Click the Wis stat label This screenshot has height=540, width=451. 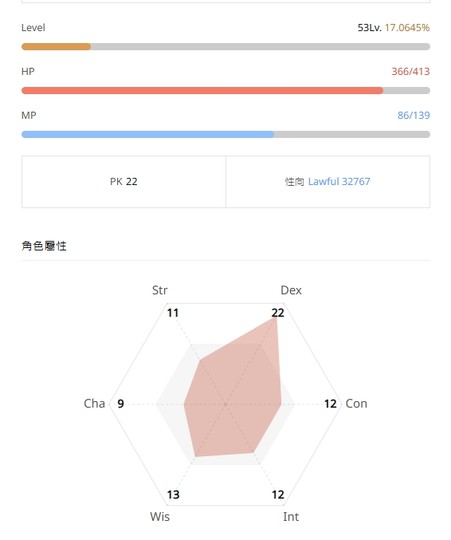point(160,517)
